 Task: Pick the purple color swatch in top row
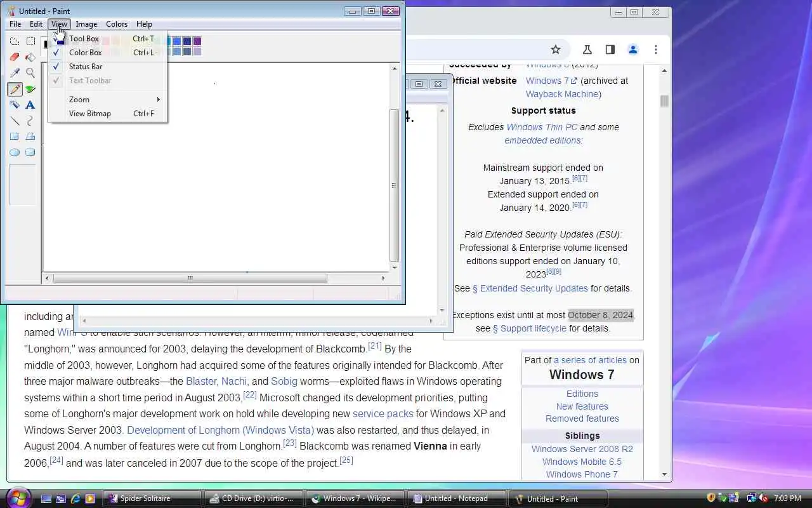[x=197, y=41]
